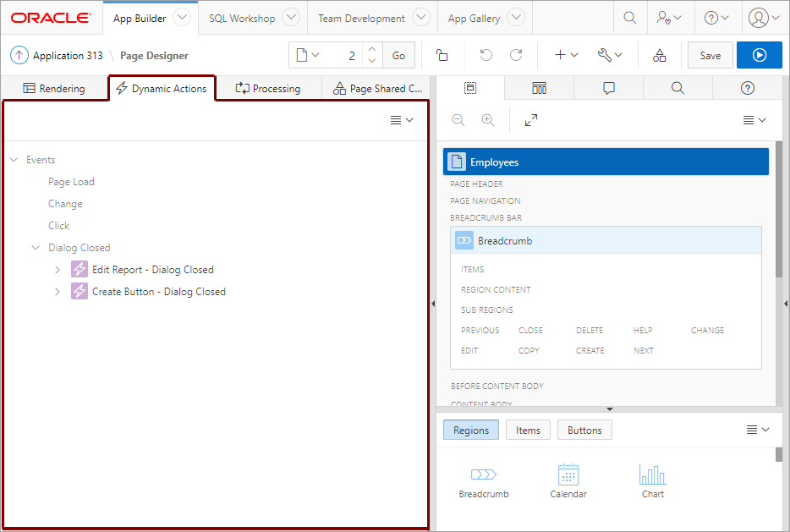Viewport: 790px width, 532px height.
Task: Open the Gallery pane menu
Action: coord(758,430)
